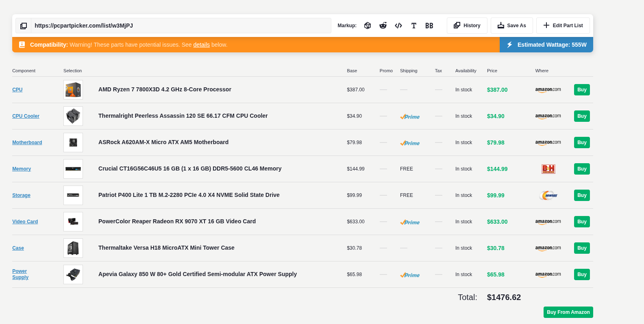Copy the part list URL with the clipboard icon
Screen dimensions: 644x324
[x=24, y=26]
